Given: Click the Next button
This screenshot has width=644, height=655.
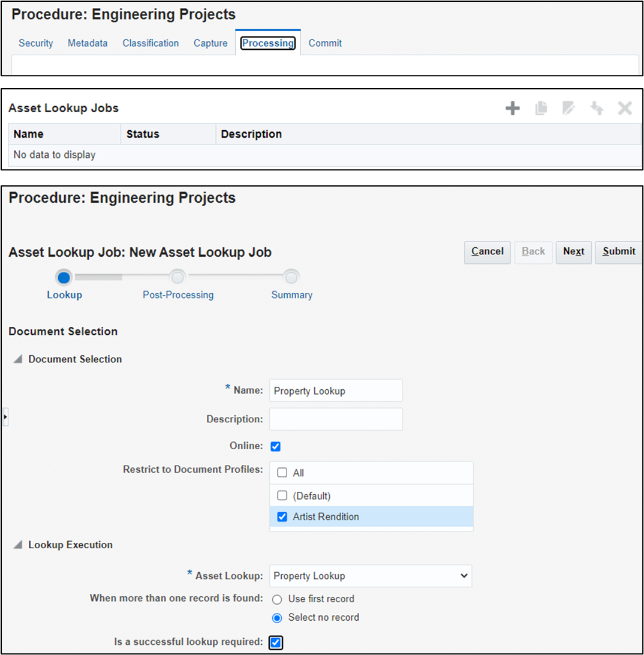Looking at the screenshot, I should tap(573, 252).
